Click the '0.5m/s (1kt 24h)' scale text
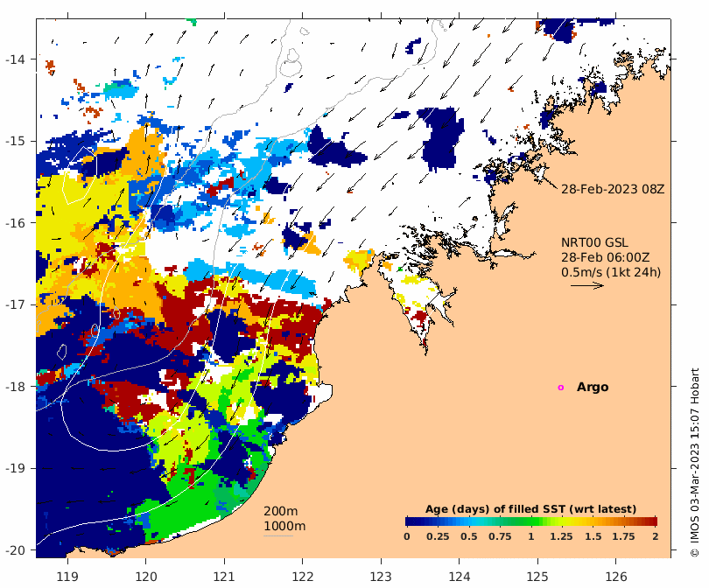 click(611, 272)
